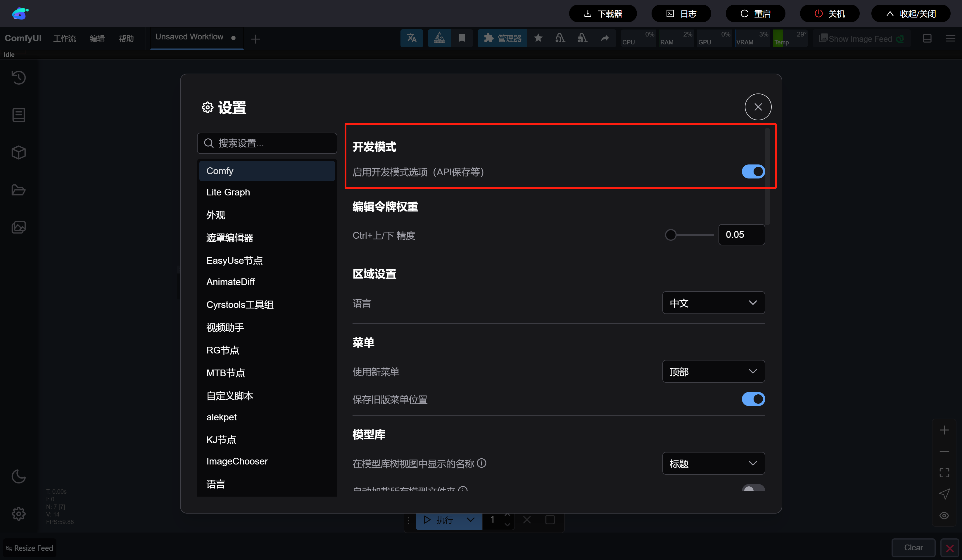962x560 pixels.
Task: Click the 重启 button
Action: click(755, 14)
